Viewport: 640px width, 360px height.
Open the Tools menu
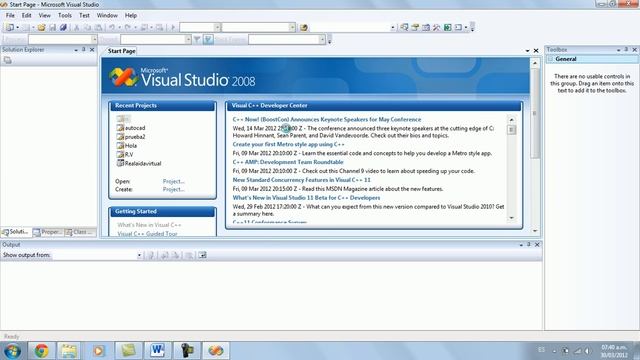[64, 15]
